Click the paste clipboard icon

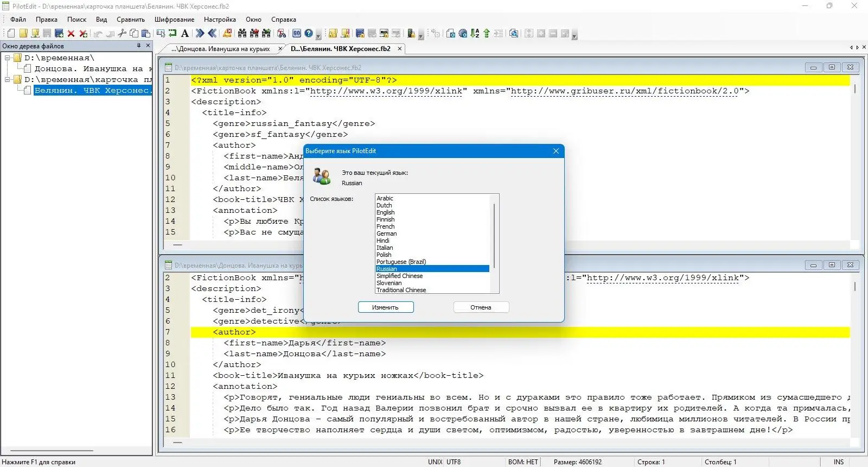[145, 34]
